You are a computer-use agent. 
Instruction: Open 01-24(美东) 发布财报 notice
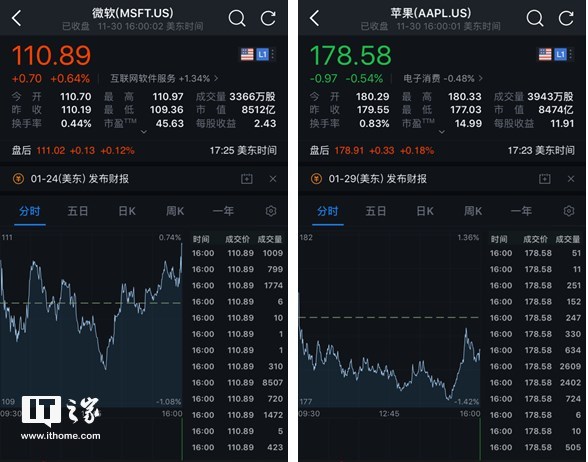(80, 179)
